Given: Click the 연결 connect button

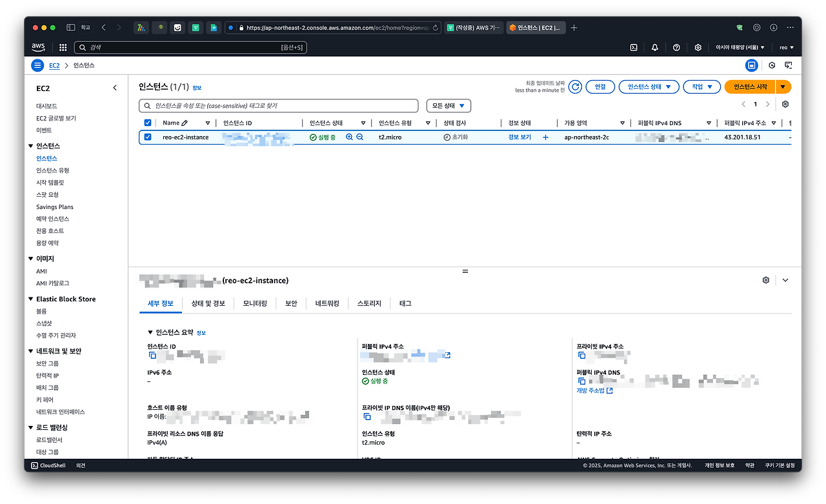Looking at the screenshot, I should [x=600, y=86].
